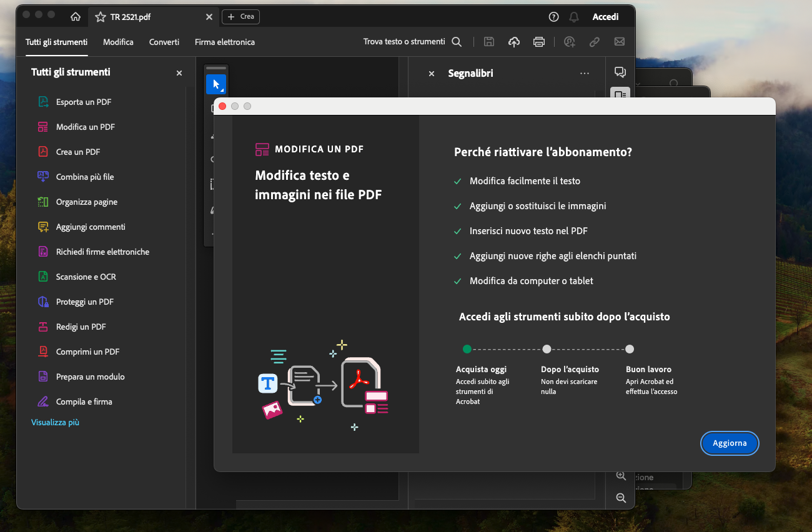The image size is (812, 532).
Task: Select Comprimi un PDF tool
Action: (87, 352)
